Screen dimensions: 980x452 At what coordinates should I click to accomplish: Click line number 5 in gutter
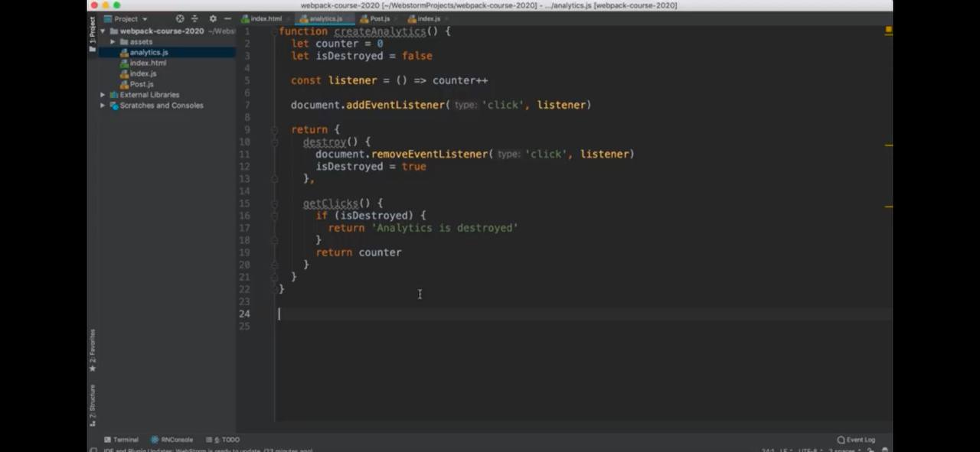[247, 80]
